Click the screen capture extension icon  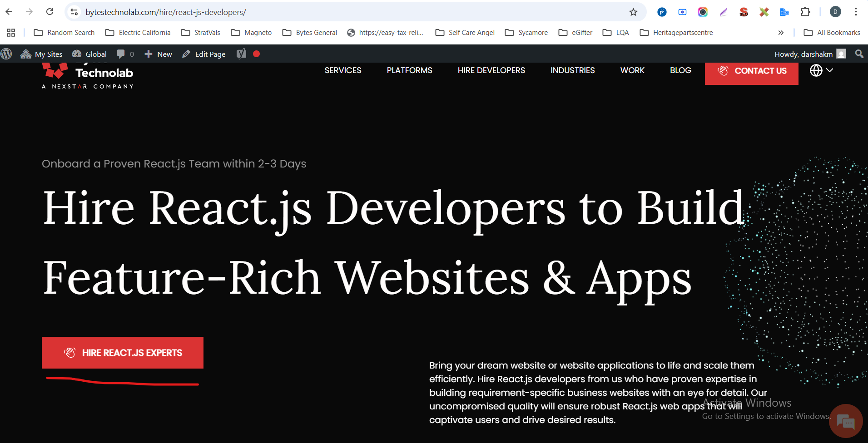pos(682,12)
